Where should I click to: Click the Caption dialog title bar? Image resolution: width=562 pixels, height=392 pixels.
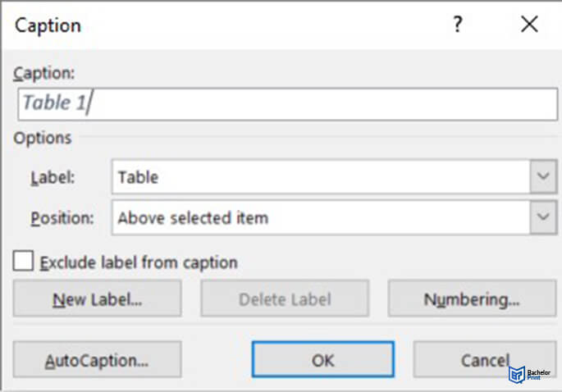230,25
